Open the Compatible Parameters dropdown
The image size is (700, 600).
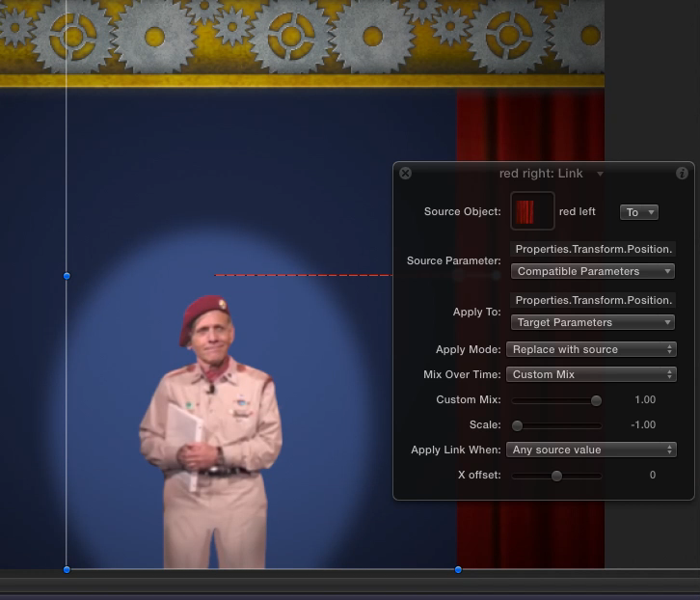pyautogui.click(x=592, y=271)
